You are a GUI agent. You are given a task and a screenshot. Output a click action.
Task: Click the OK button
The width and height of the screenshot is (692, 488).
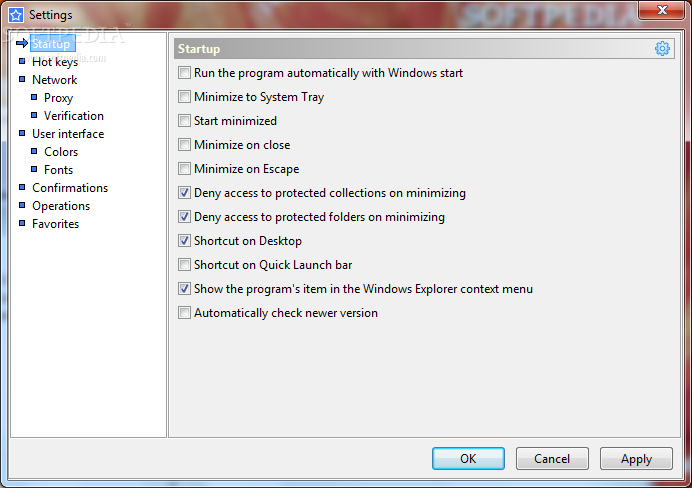[x=468, y=458]
